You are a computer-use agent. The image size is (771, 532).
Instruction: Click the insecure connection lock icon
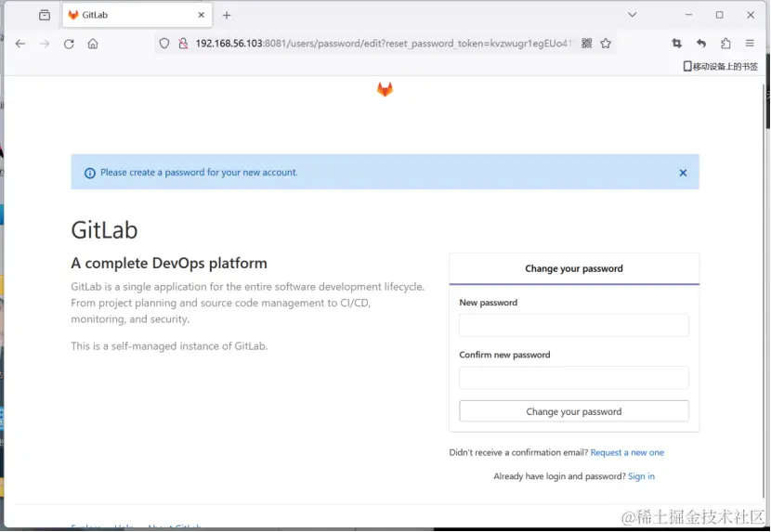coord(183,44)
